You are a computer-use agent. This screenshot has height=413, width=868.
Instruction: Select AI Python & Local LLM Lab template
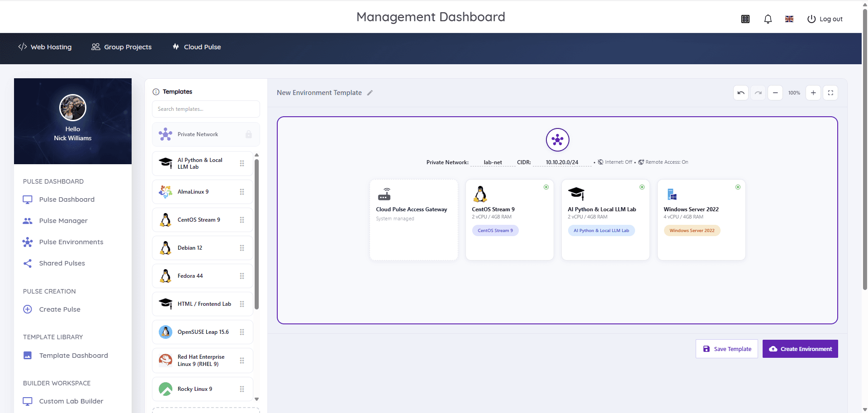(x=202, y=163)
